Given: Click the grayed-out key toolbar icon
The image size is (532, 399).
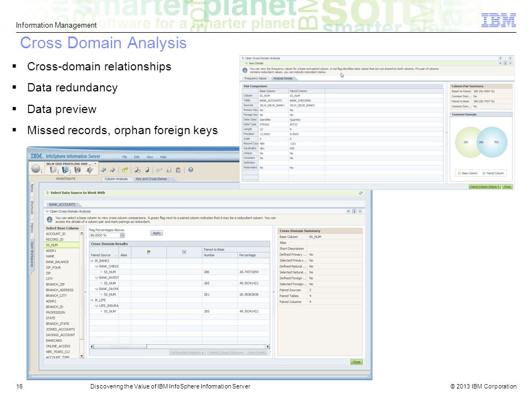Looking at the screenshot, I should (159, 170).
